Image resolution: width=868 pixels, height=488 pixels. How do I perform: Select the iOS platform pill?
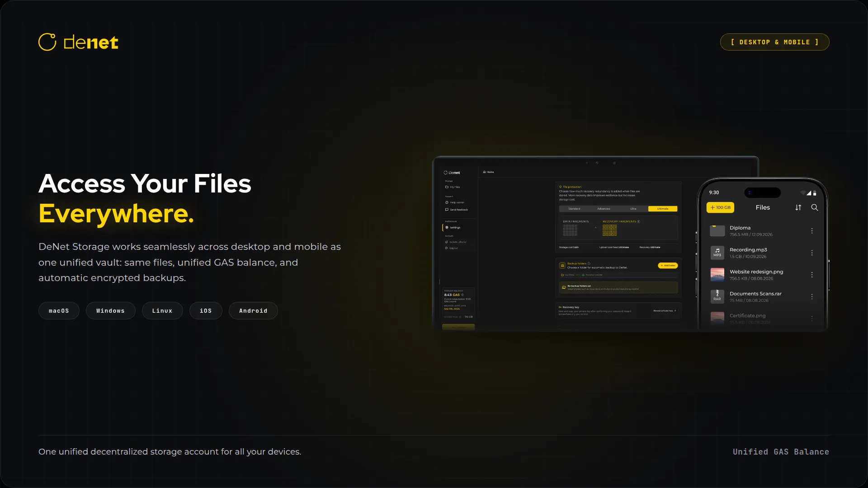tap(206, 311)
